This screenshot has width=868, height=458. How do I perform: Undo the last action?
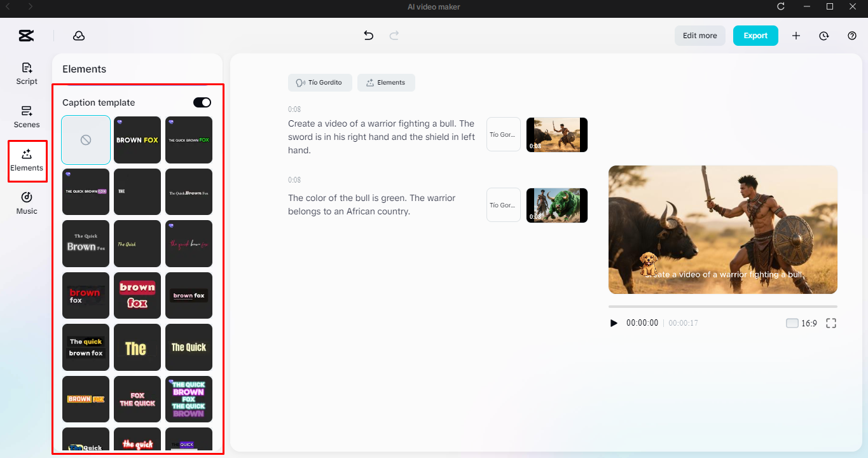coord(368,36)
